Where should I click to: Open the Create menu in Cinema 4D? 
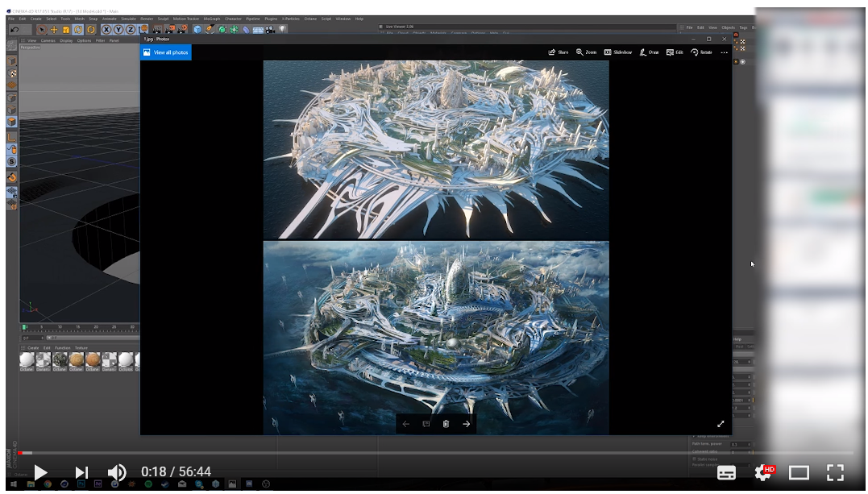click(36, 19)
